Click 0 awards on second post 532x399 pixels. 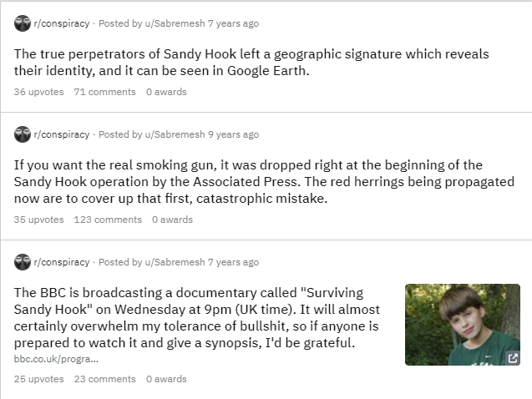[x=172, y=220]
